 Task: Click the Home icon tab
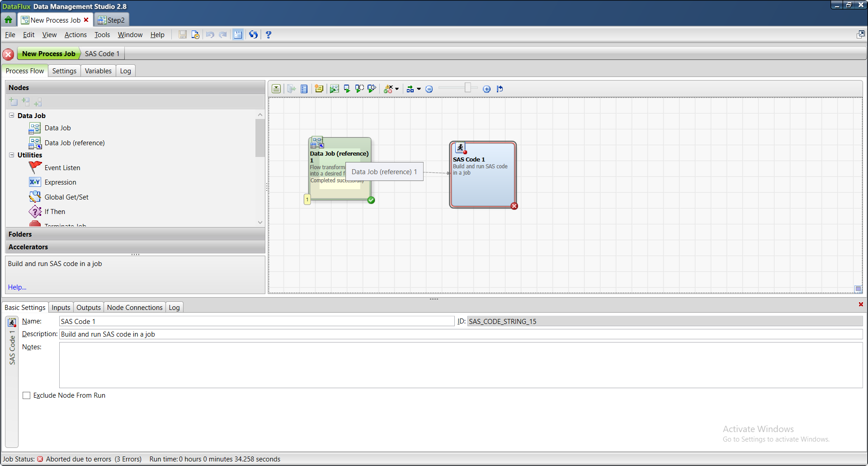pyautogui.click(x=9, y=20)
